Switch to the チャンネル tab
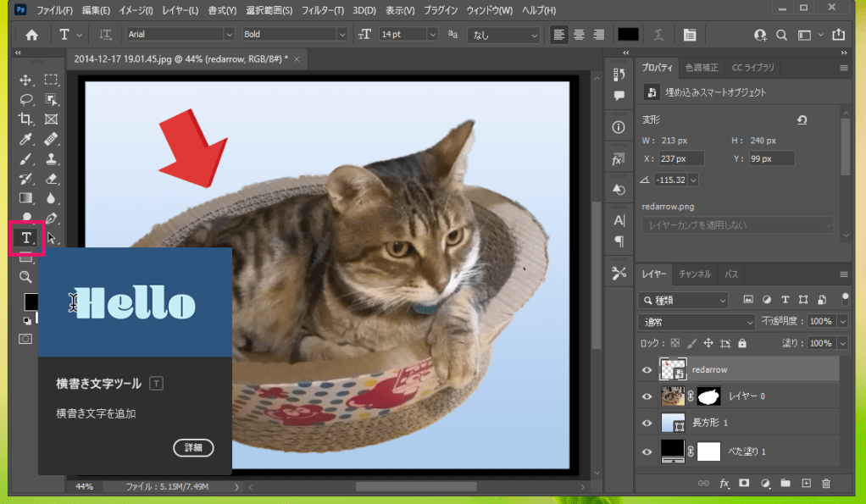 pos(695,274)
